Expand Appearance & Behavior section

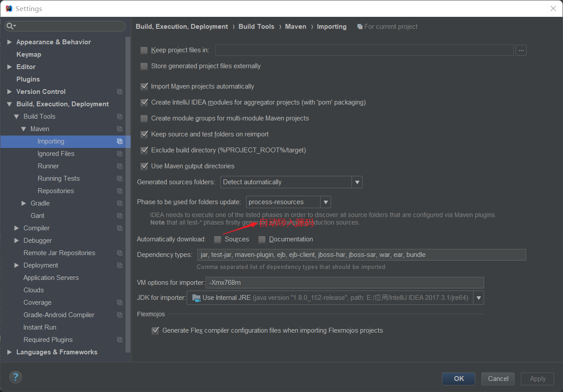click(x=10, y=42)
